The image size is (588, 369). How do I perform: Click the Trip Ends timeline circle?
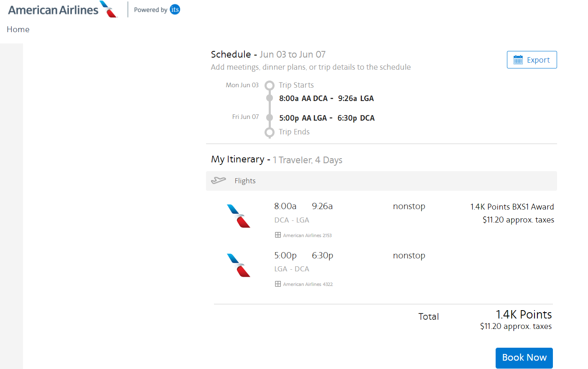(x=270, y=132)
